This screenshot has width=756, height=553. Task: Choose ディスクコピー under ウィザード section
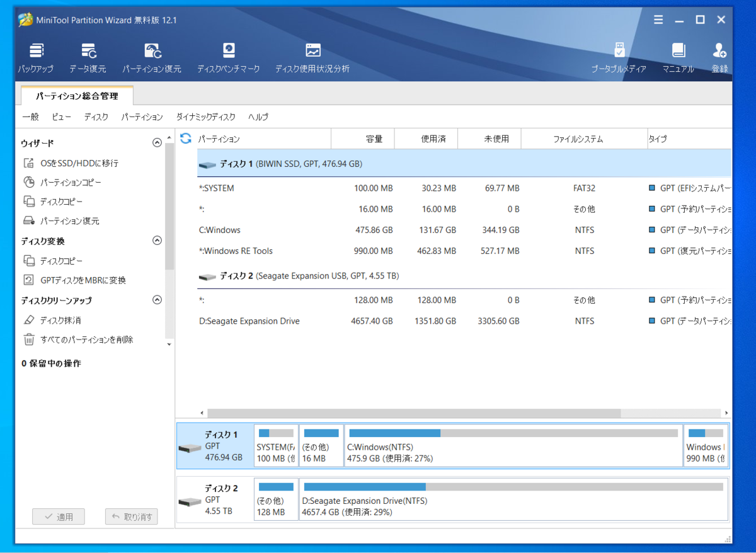[x=53, y=202]
